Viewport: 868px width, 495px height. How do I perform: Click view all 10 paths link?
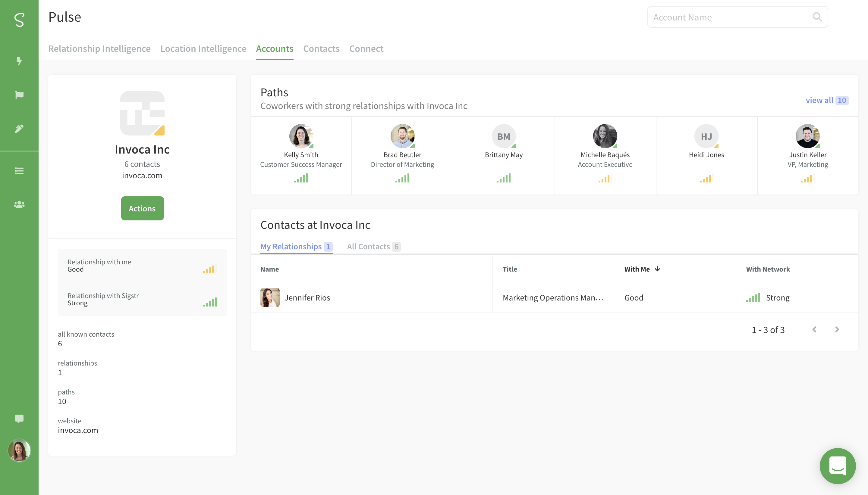[827, 100]
